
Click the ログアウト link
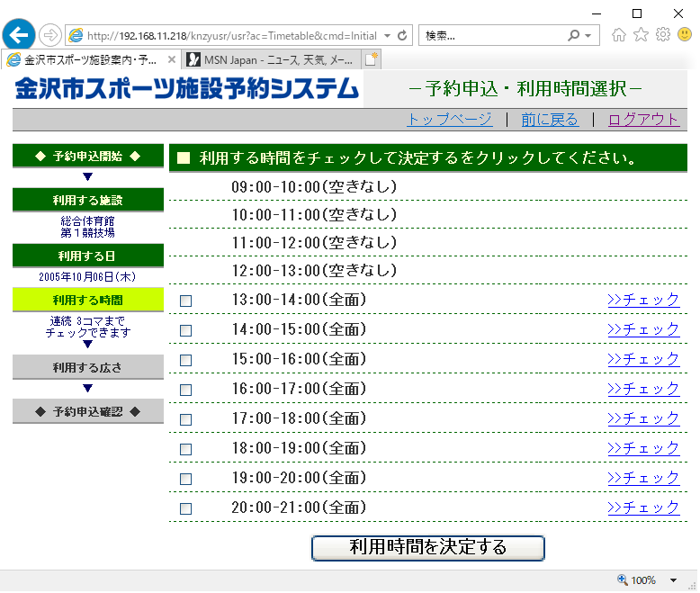click(643, 119)
